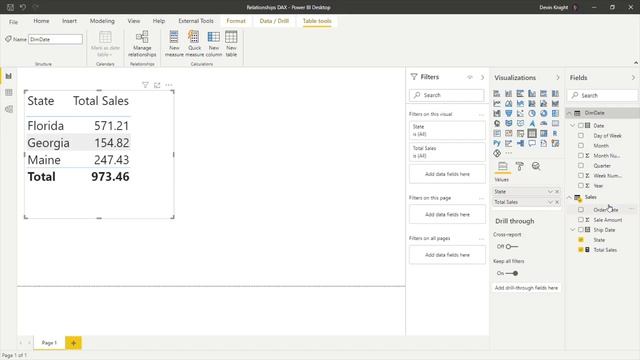Collapse the Visualizations pane

pyautogui.click(x=558, y=78)
